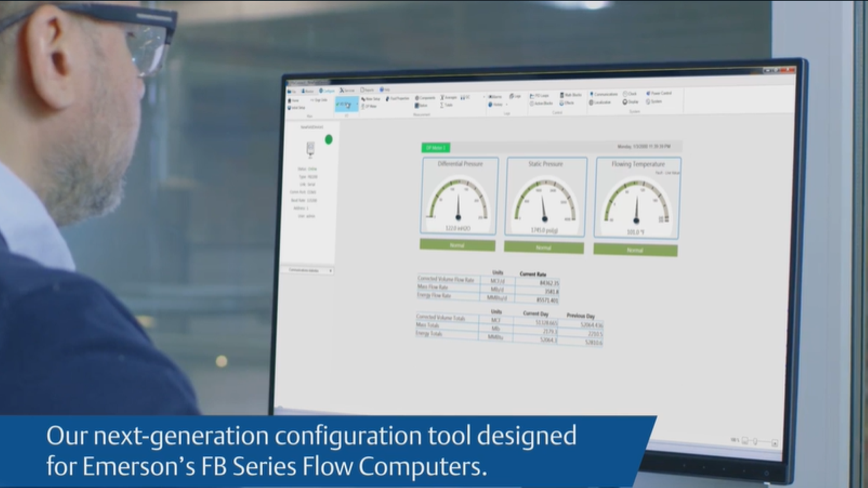
Task: Open Initial Setup in the ribbon
Action: 297,108
